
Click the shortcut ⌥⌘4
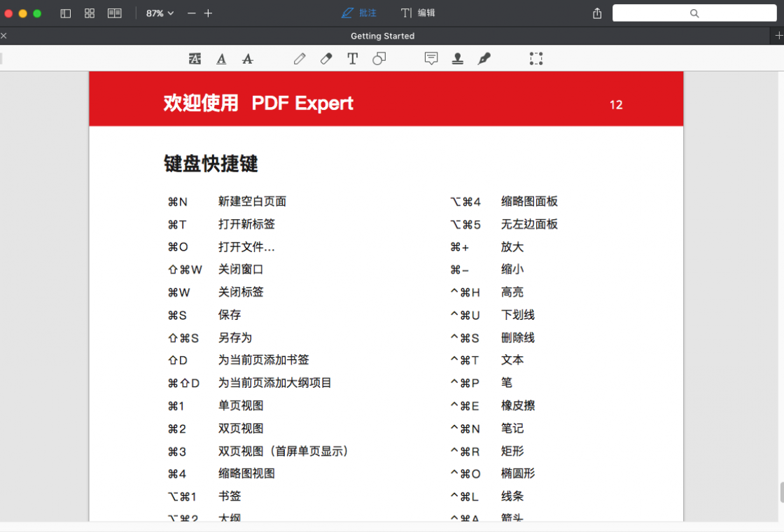point(465,202)
